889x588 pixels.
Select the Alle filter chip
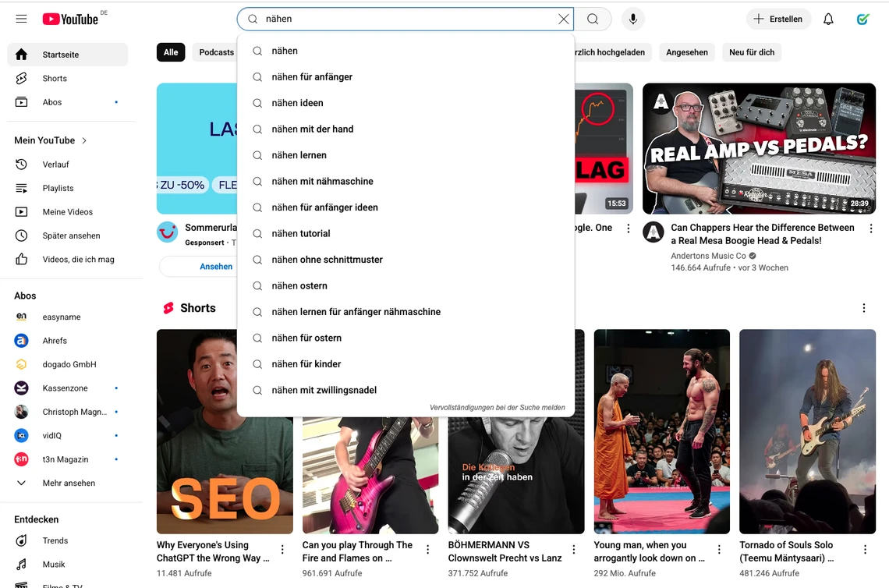(x=171, y=52)
